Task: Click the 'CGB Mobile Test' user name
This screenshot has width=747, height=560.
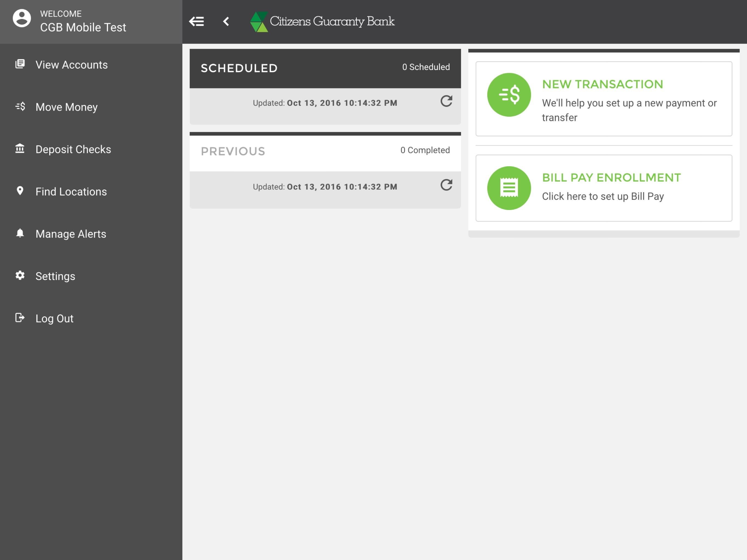Action: point(83,27)
